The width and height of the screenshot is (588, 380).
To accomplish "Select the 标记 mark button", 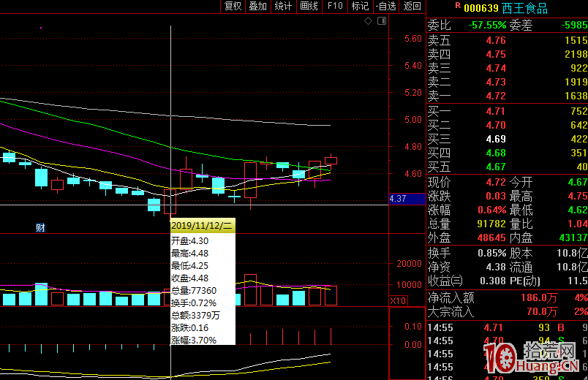I will [x=361, y=6].
